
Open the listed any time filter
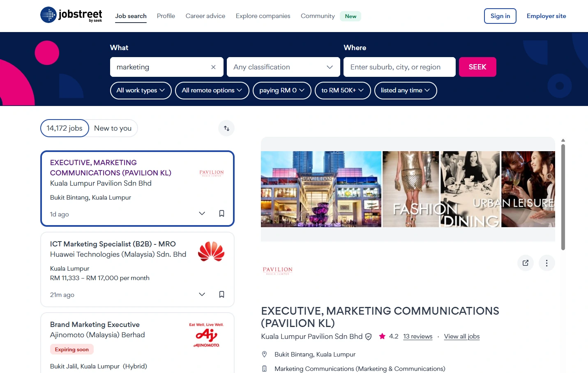(x=406, y=90)
